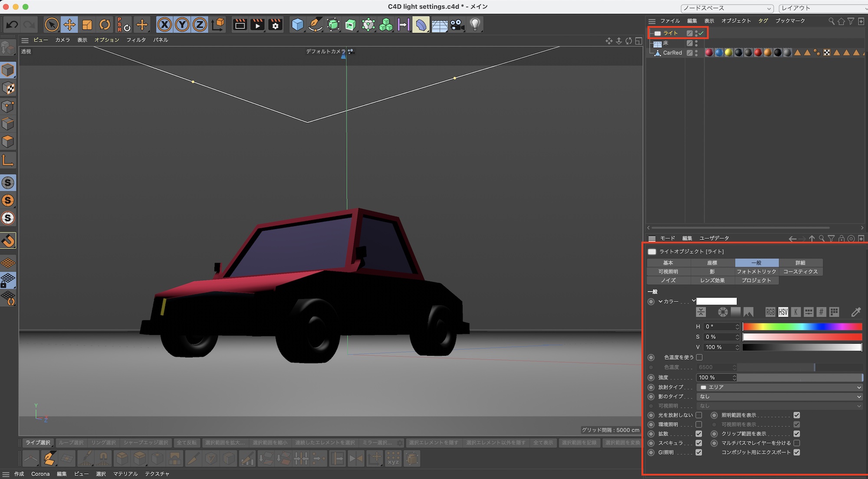Image resolution: width=868 pixels, height=479 pixels.
Task: Toggle the X axis lock icon
Action: (164, 25)
